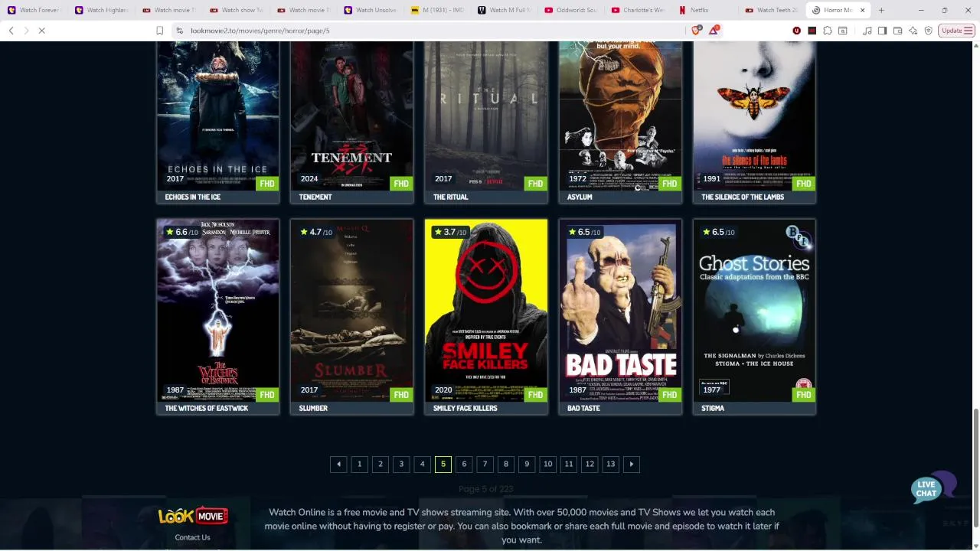Switch to the Oddworld YouTube tab

(x=572, y=10)
